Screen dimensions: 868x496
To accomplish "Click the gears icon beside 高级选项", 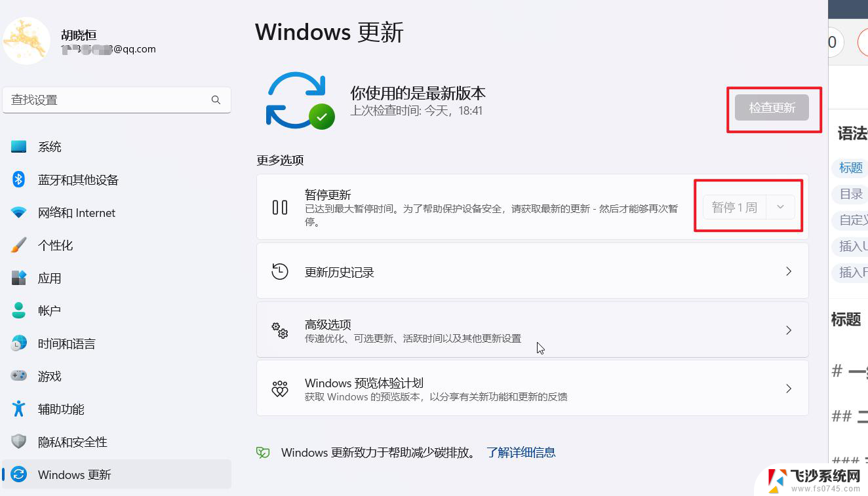I will [x=280, y=330].
